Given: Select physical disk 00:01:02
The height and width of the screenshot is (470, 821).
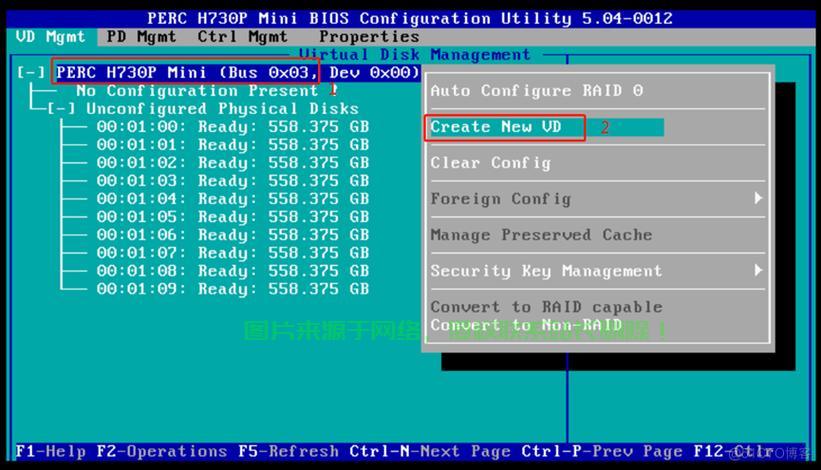Looking at the screenshot, I should tap(232, 163).
